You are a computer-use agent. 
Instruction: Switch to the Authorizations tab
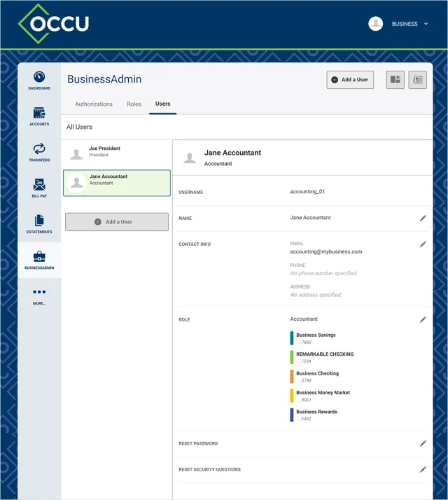[x=94, y=104]
